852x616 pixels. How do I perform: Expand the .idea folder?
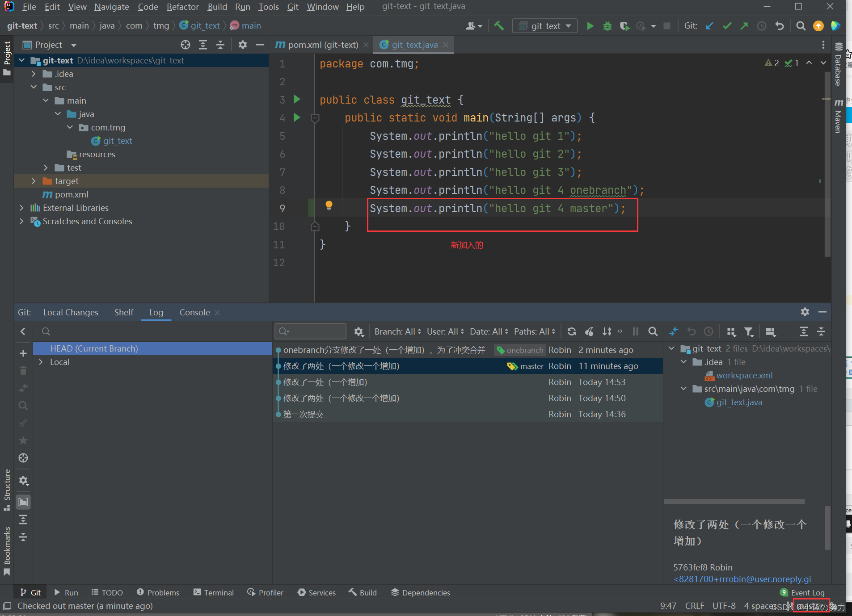[x=34, y=74]
